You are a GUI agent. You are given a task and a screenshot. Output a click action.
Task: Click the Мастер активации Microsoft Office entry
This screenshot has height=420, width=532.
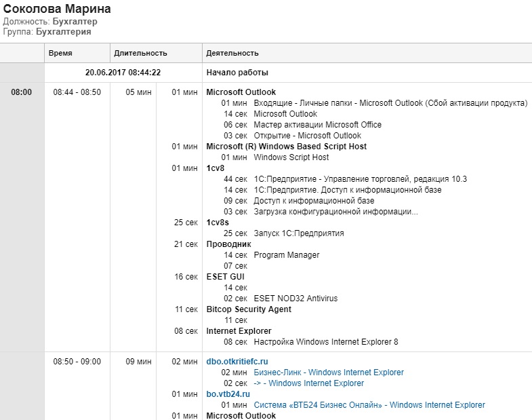318,125
